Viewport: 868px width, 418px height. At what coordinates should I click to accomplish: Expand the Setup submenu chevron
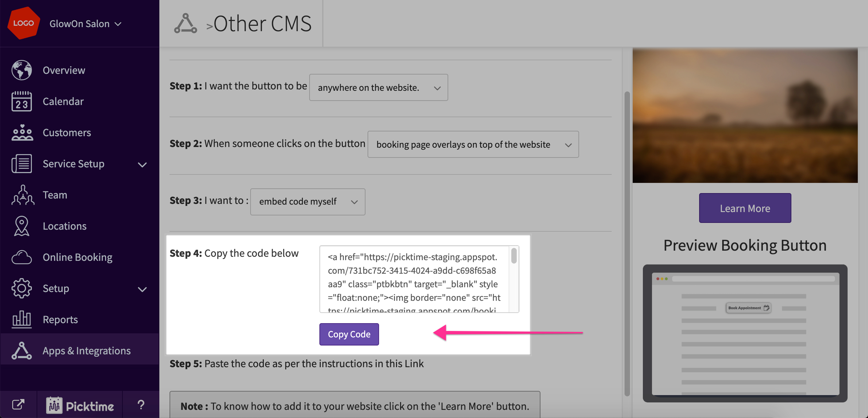(x=142, y=289)
